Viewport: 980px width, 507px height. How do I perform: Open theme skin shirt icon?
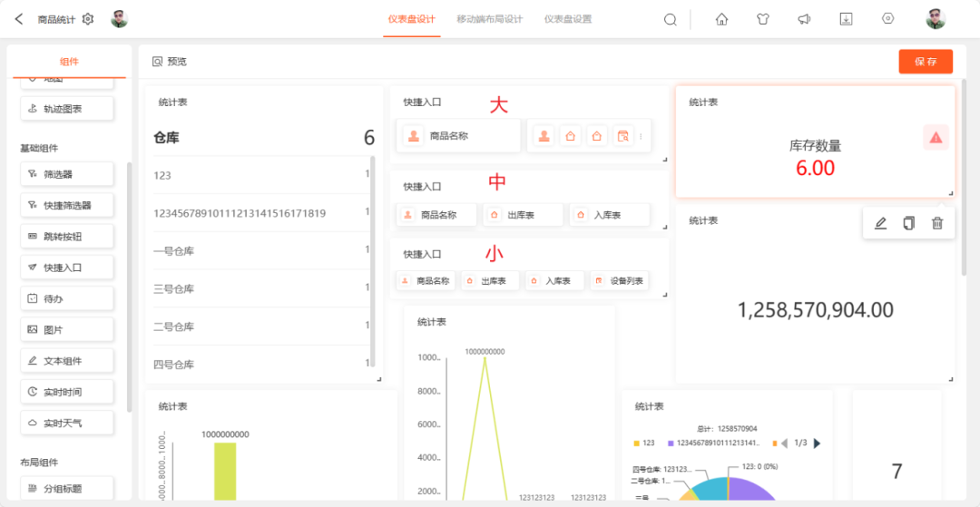(x=762, y=19)
